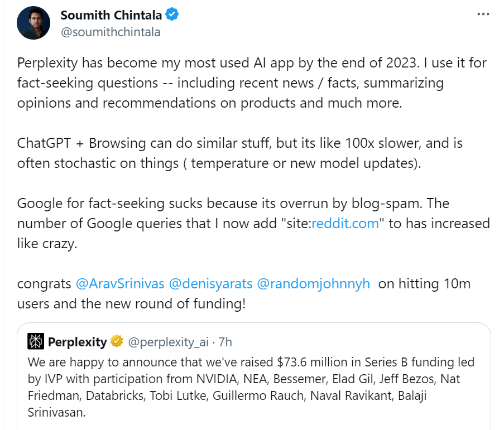
Task: Open the three-dot more options menu
Action: (x=483, y=15)
